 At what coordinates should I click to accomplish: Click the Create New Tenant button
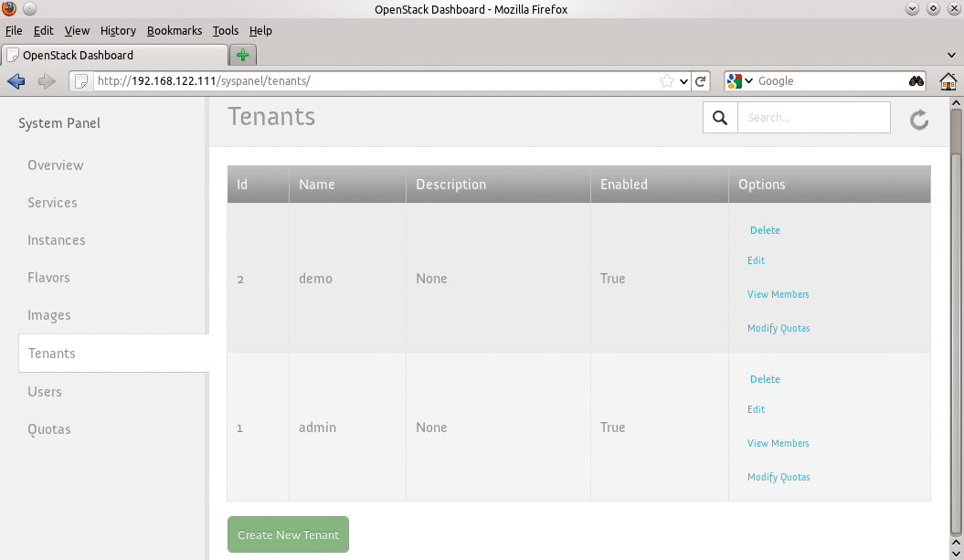coord(287,534)
